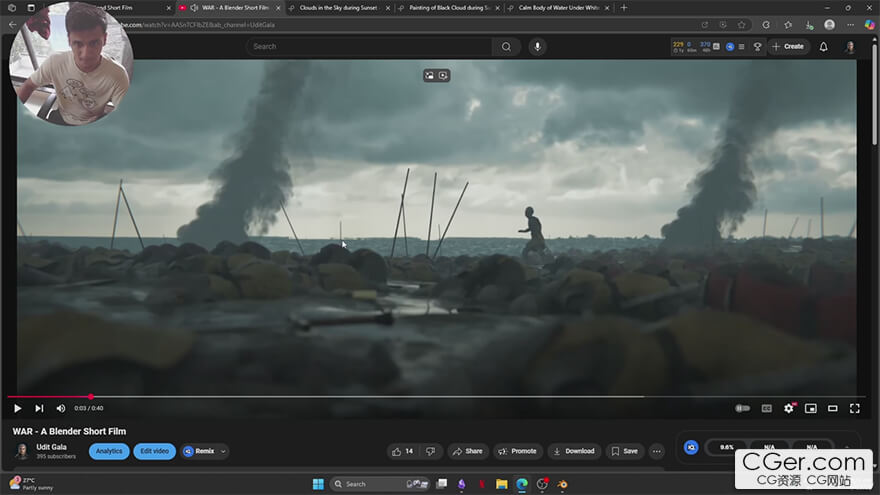The image size is (880, 495).
Task: Open the Windows Start menu
Action: pyautogui.click(x=318, y=484)
